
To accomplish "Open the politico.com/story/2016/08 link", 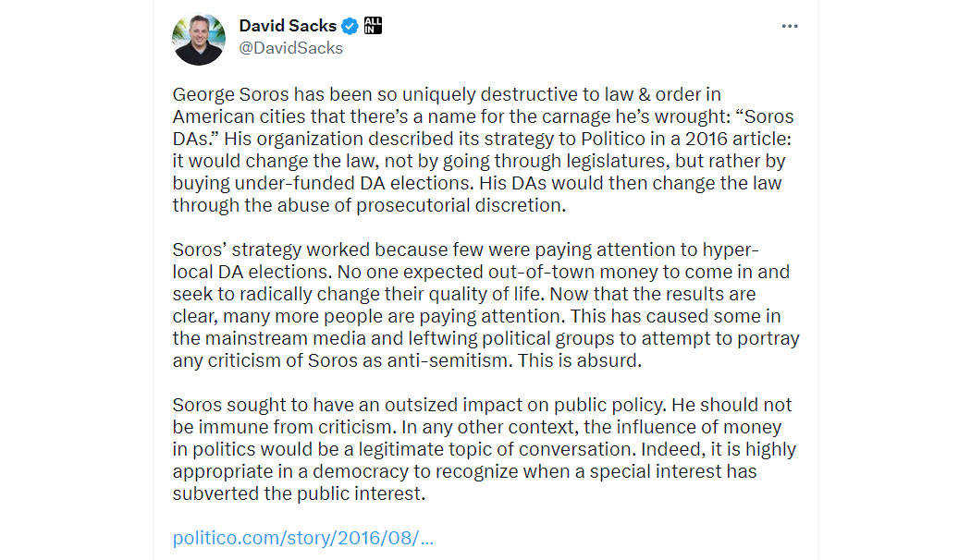I will click(302, 538).
